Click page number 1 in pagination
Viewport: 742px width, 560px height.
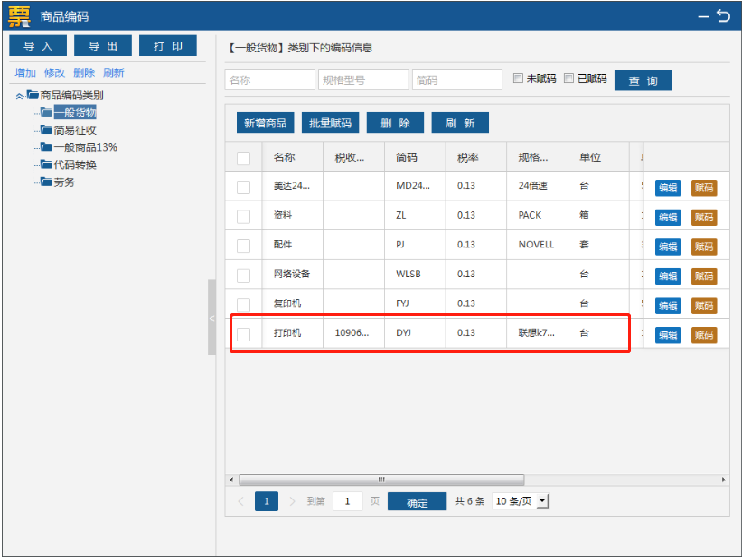[267, 501]
